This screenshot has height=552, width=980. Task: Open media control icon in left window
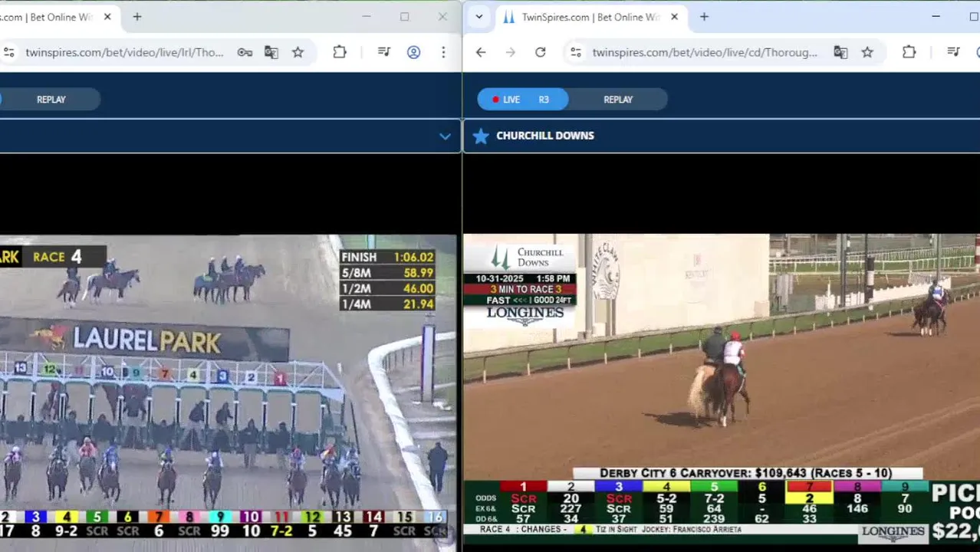pyautogui.click(x=384, y=52)
